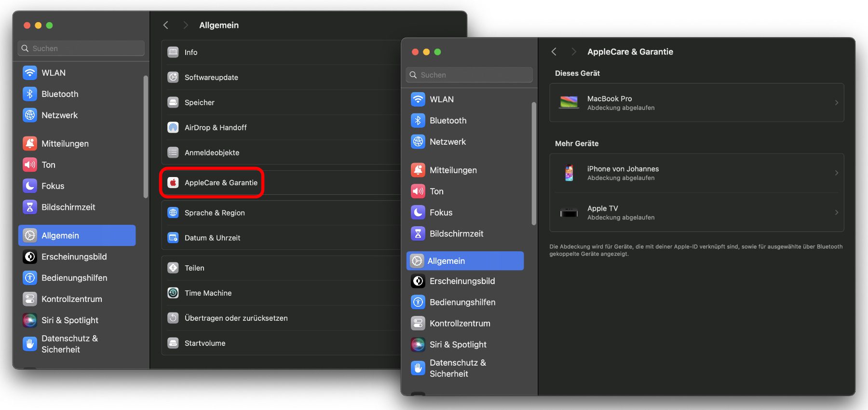The image size is (868, 410).
Task: Click the red Apple icon beside AppleCare & Garantie
Action: coord(173,183)
